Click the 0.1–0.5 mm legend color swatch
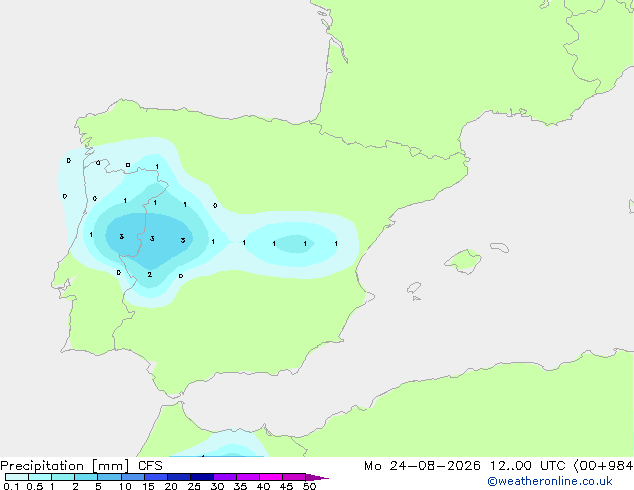This screenshot has width=634, height=490. coord(17,477)
